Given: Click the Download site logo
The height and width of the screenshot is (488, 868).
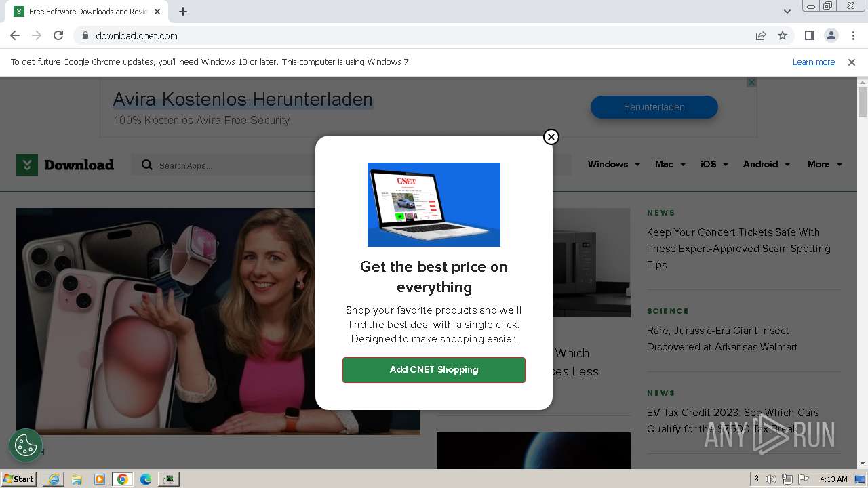Looking at the screenshot, I should 65,165.
